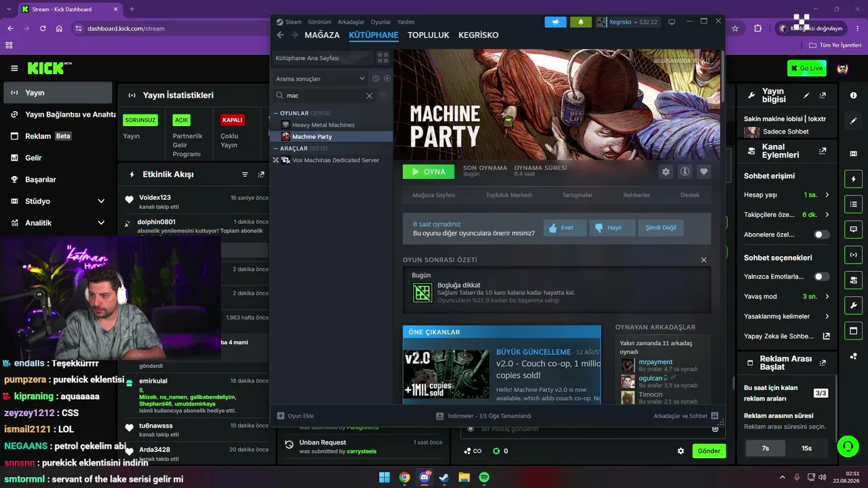Add Machine Party to favorites heart
868x488 pixels.
tap(704, 171)
